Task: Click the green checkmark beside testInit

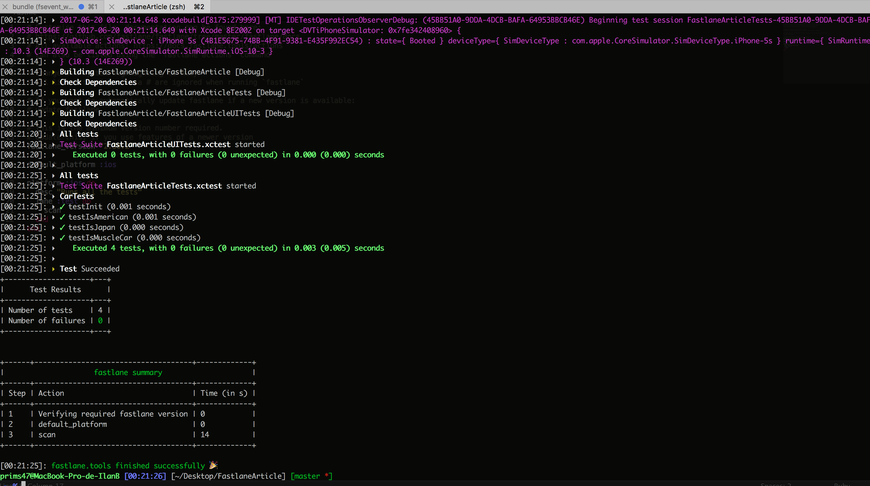Action: point(62,207)
